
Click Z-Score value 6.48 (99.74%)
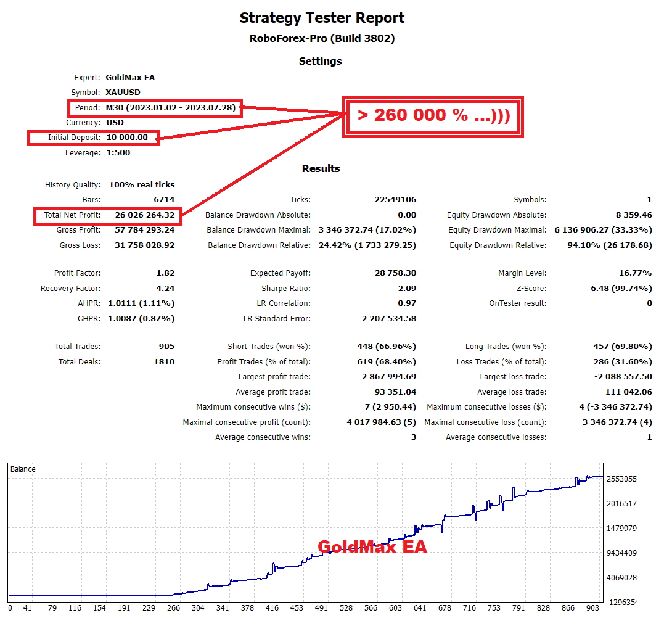[x=621, y=289]
